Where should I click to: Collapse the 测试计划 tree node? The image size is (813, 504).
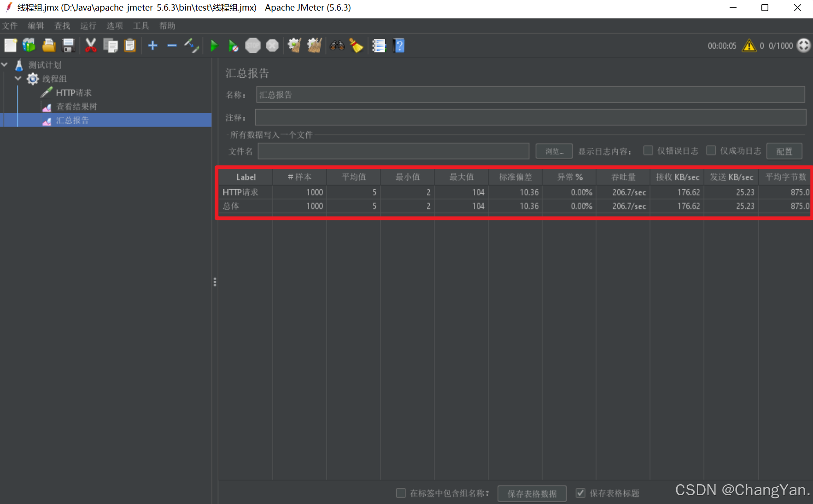(5, 65)
